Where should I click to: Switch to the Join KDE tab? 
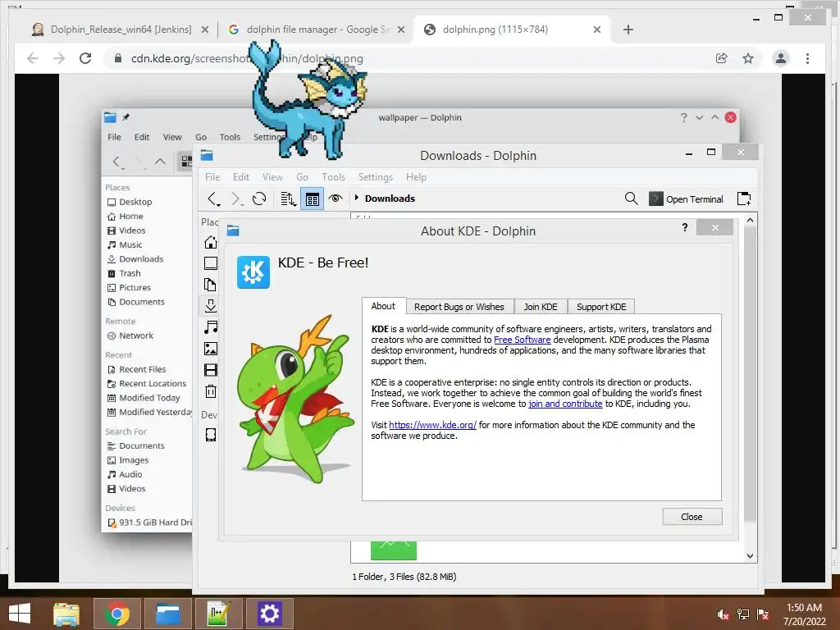(541, 307)
